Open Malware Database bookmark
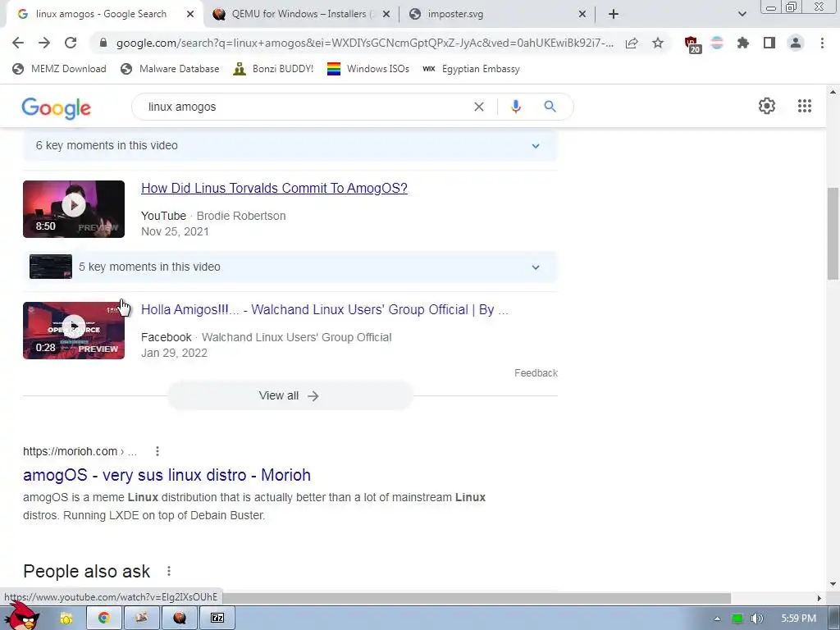The image size is (840, 630). coord(171,69)
